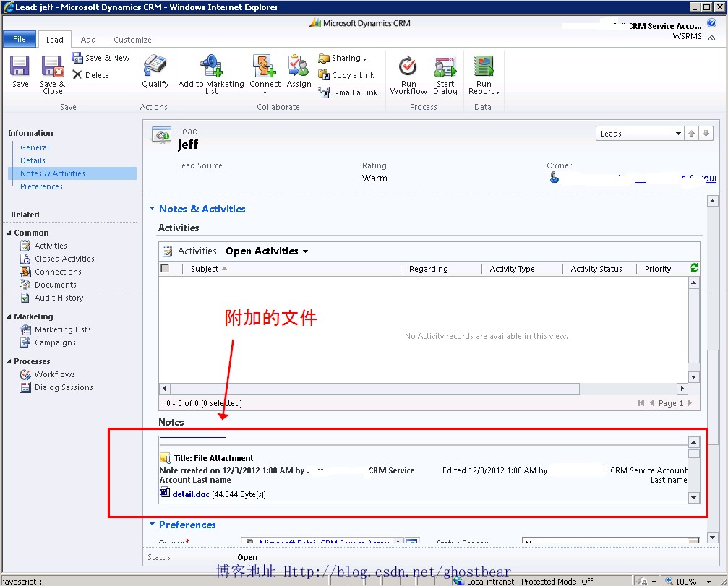Viewport: 728px width, 586px height.
Task: Go to Details section link
Action: pyautogui.click(x=33, y=160)
